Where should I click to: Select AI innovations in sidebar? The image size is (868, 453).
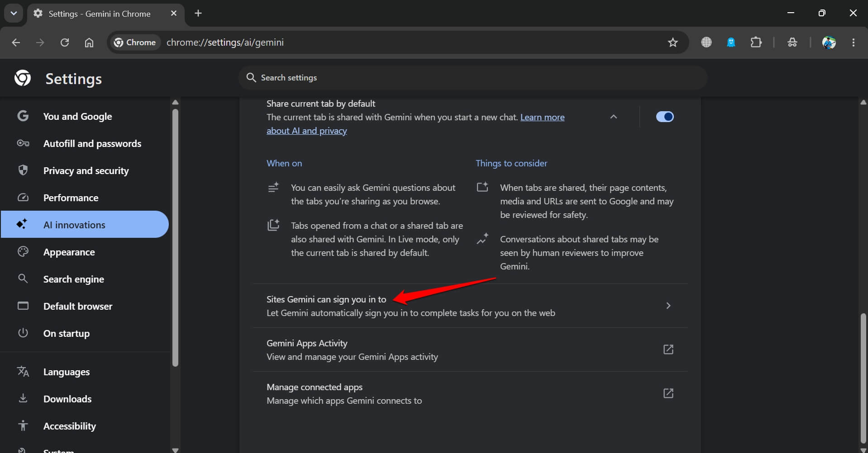pyautogui.click(x=85, y=225)
